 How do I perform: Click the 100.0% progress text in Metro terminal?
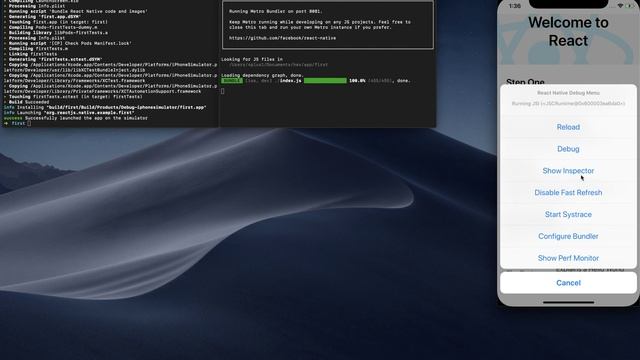[x=357, y=81]
